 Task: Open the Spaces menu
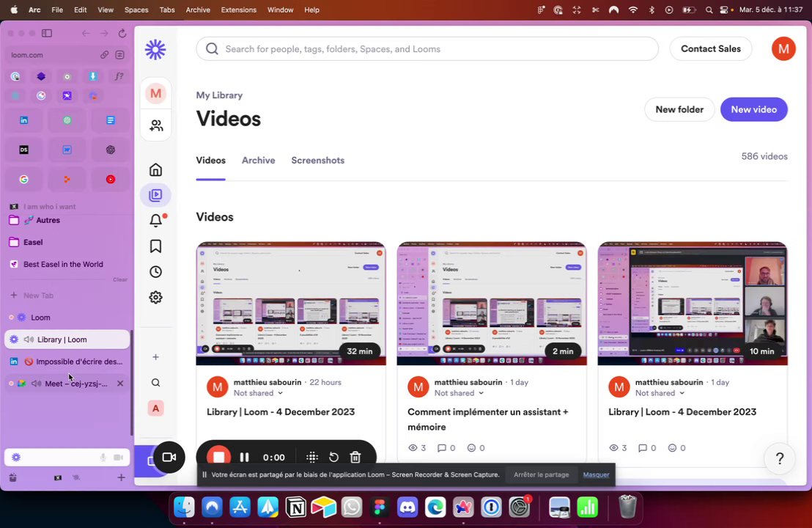136,10
